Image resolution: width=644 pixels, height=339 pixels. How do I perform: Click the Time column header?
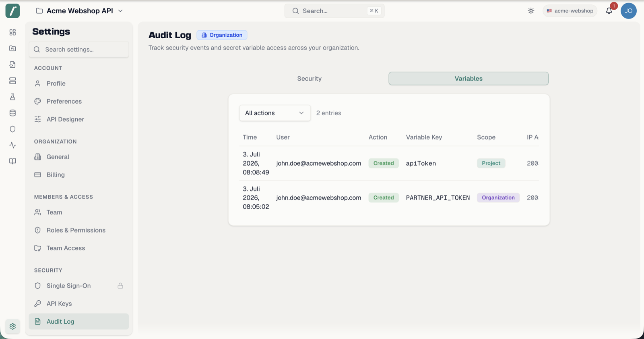pos(250,137)
